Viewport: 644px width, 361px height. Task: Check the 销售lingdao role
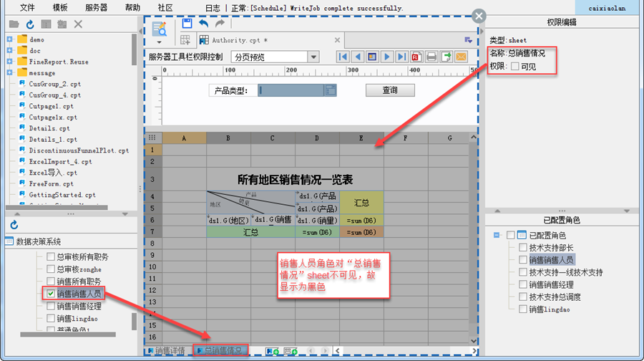[x=51, y=318]
